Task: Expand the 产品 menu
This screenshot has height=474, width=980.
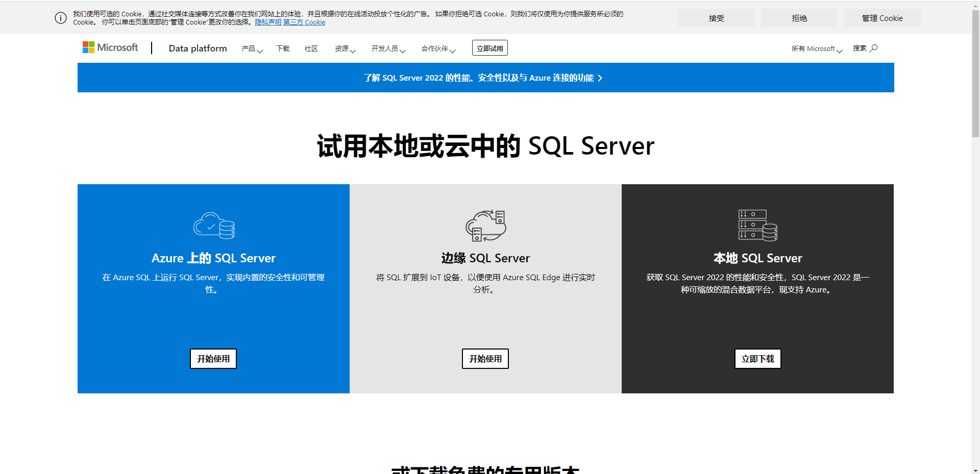Action: pos(252,48)
